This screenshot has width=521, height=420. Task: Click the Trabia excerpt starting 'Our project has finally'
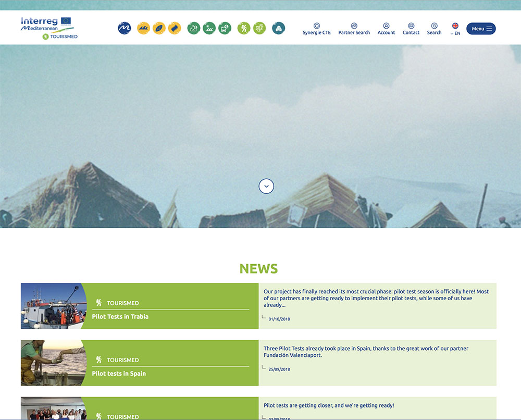coord(376,298)
